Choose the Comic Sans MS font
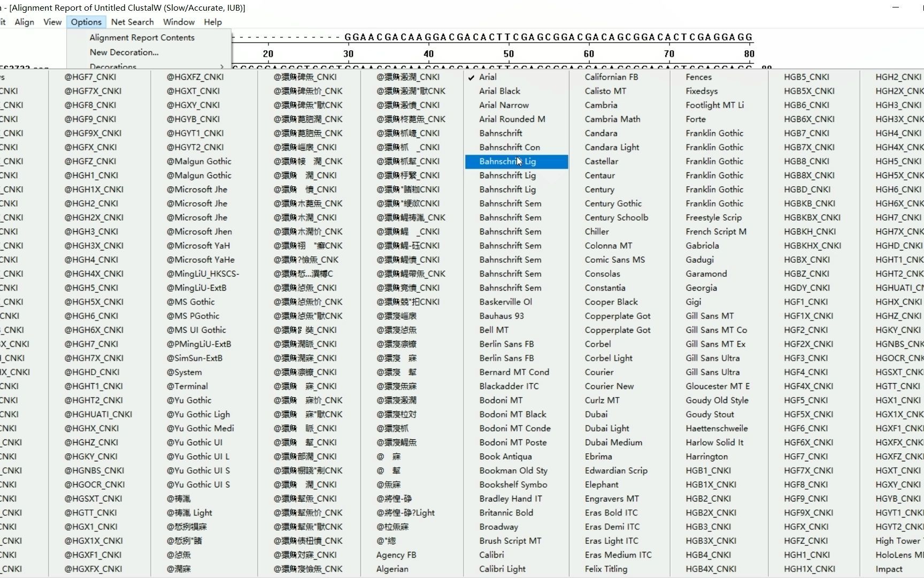This screenshot has height=578, width=924. [614, 260]
